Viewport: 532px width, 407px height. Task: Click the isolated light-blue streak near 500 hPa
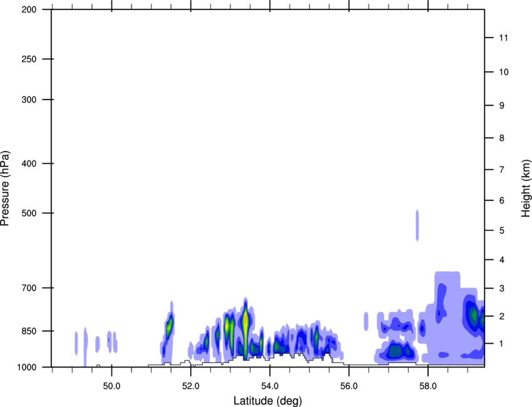click(x=417, y=225)
